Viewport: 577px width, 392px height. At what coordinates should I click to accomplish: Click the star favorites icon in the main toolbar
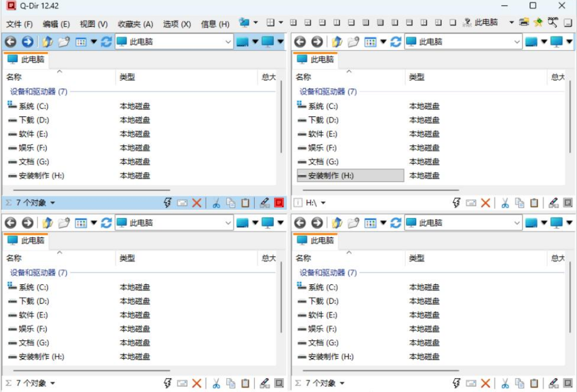538,23
